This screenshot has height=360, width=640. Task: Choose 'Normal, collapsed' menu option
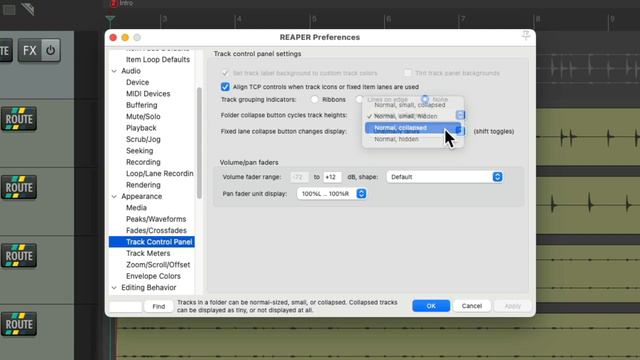[413, 128]
